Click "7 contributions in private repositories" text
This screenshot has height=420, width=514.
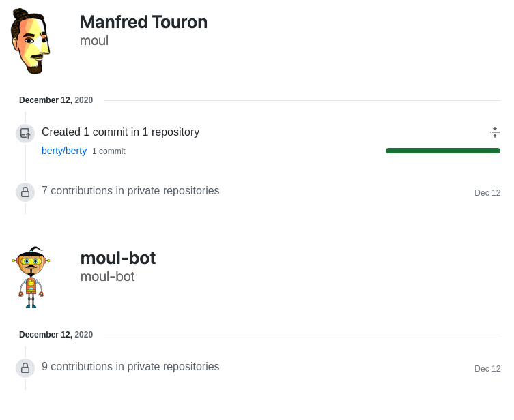130,191
